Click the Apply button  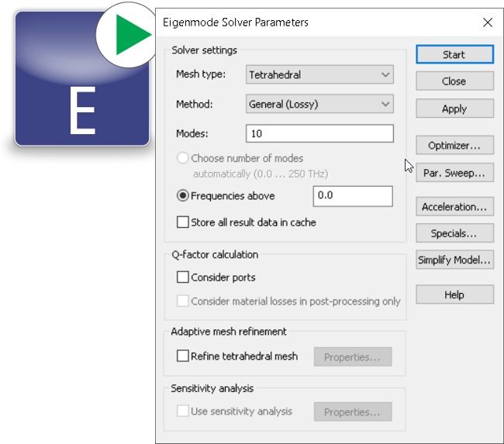[454, 109]
